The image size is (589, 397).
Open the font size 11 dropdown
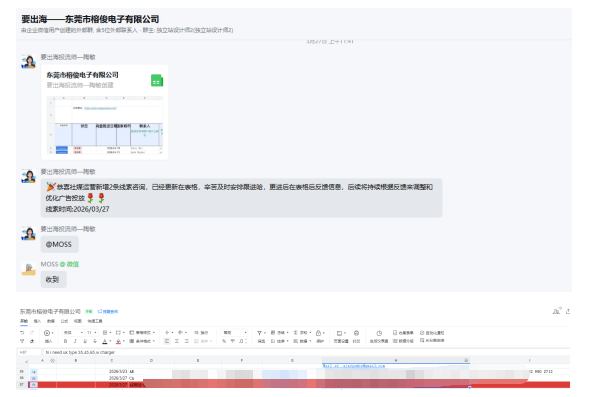coord(92,332)
